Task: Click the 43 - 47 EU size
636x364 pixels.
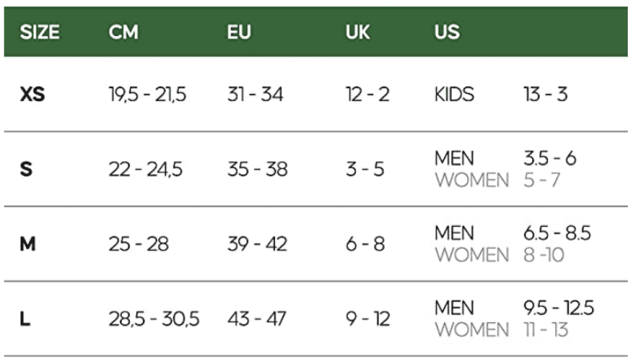Action: (257, 319)
